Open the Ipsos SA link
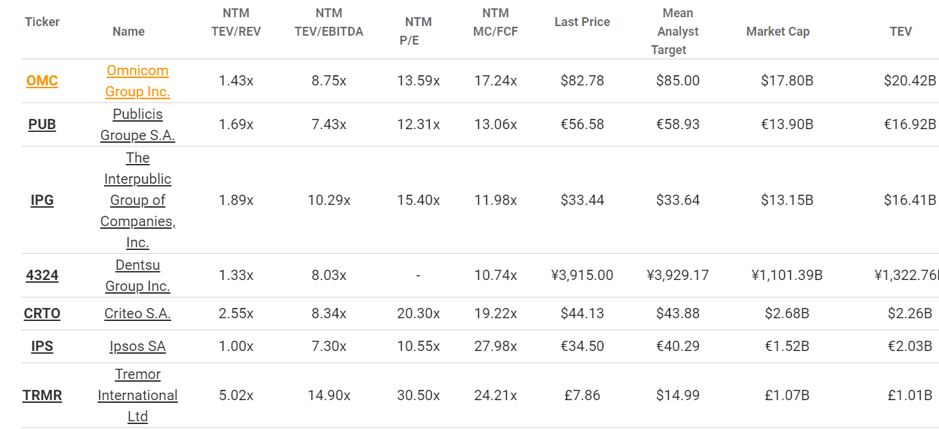The width and height of the screenshot is (939, 429). (x=138, y=346)
